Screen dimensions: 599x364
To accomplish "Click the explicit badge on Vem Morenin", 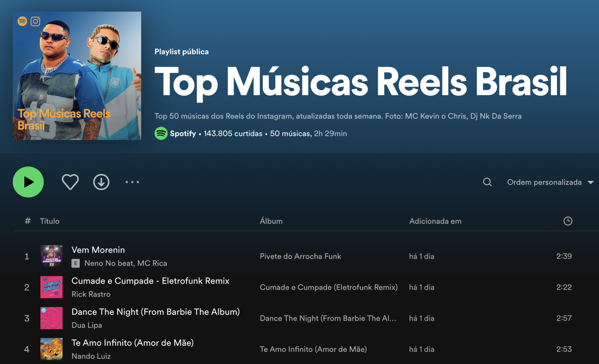I will [x=76, y=263].
